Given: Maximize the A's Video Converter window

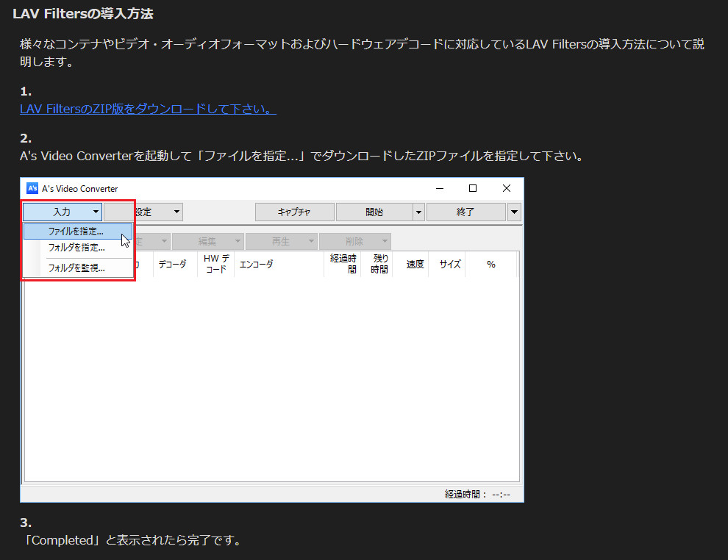Looking at the screenshot, I should [473, 188].
